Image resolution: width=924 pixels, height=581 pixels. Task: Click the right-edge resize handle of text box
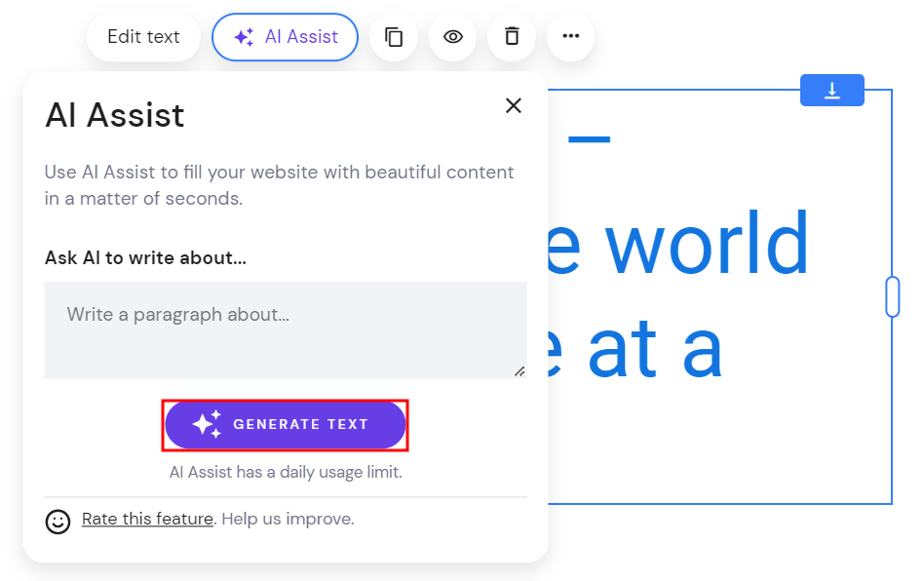[x=892, y=296]
